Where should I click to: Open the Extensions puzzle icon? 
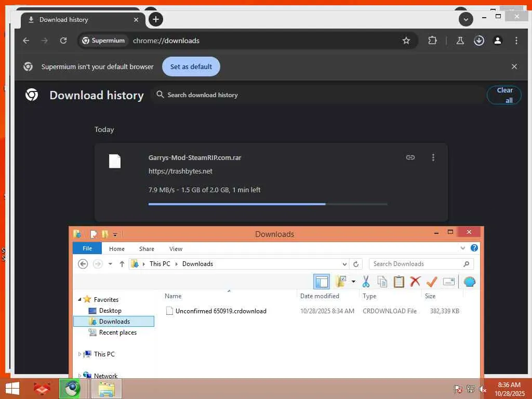point(432,41)
